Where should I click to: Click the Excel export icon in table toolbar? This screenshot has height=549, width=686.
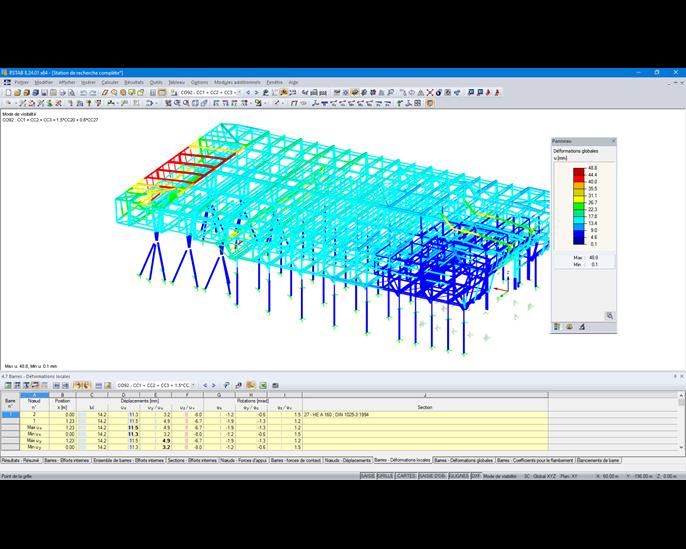point(263,385)
